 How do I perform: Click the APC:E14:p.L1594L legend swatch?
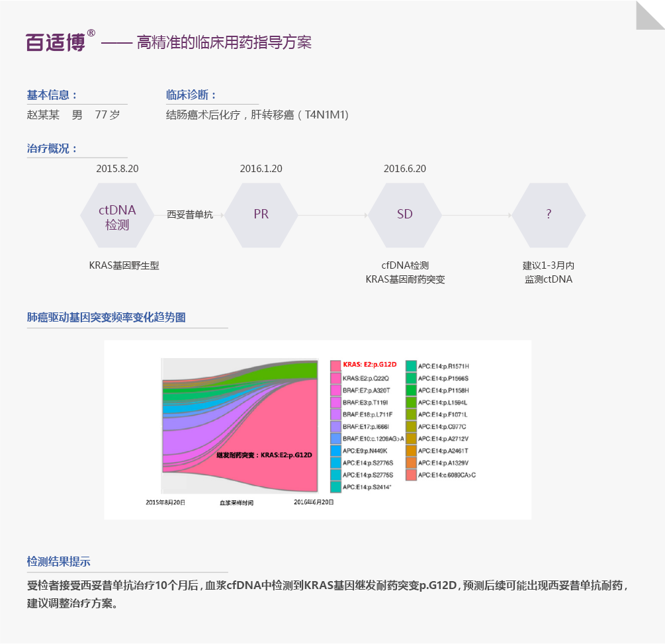(411, 402)
